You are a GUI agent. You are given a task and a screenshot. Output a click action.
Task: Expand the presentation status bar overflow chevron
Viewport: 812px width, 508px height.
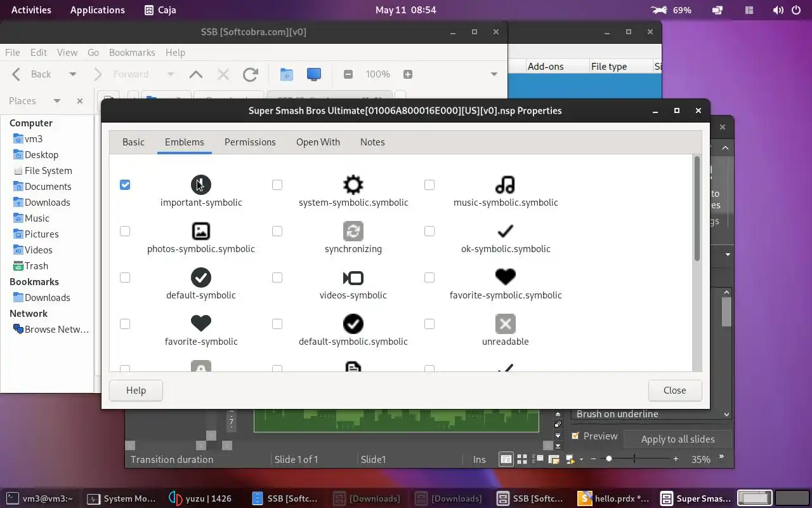click(x=721, y=457)
